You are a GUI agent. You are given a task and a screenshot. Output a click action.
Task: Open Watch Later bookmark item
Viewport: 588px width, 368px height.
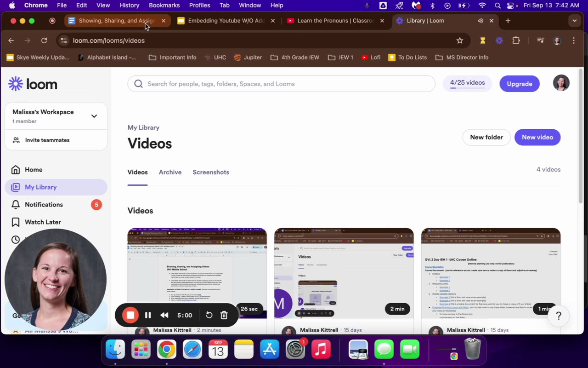click(x=56, y=222)
